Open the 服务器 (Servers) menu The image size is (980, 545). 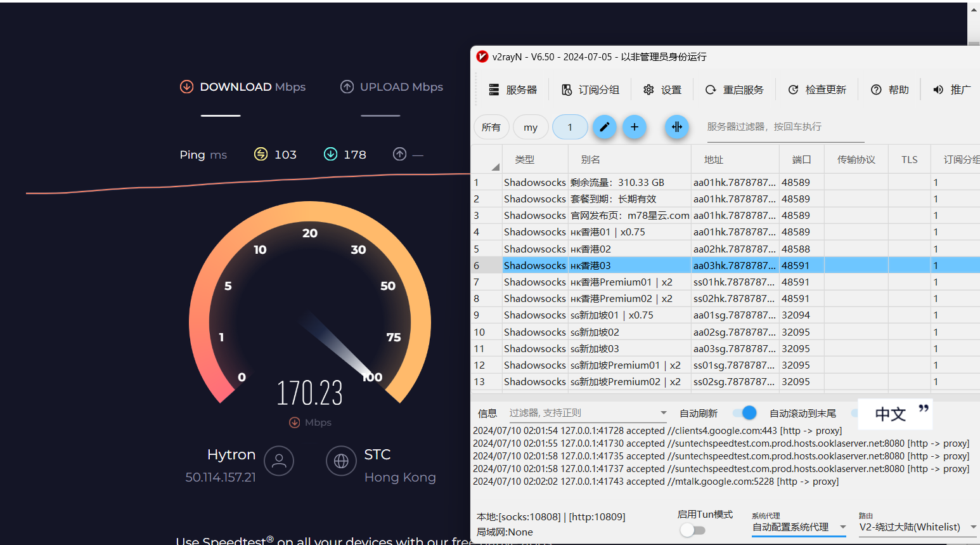512,90
